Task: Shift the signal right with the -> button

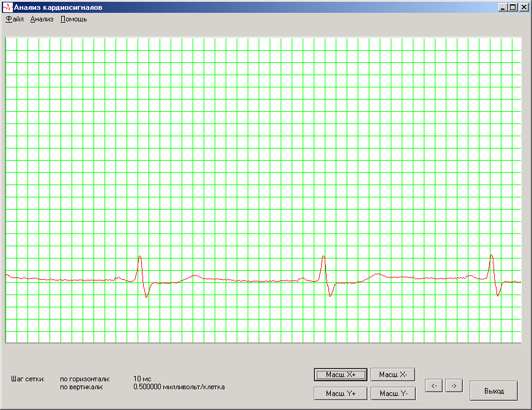Action: (x=454, y=386)
